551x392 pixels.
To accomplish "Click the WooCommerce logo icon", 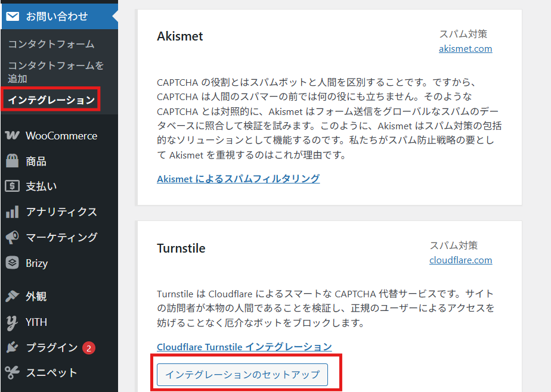I will coord(12,136).
